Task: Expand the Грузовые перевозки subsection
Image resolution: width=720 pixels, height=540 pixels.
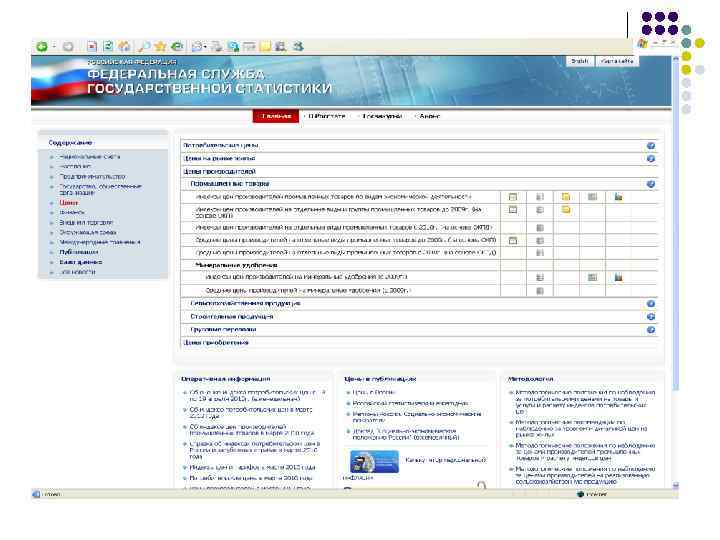Action: (x=420, y=330)
